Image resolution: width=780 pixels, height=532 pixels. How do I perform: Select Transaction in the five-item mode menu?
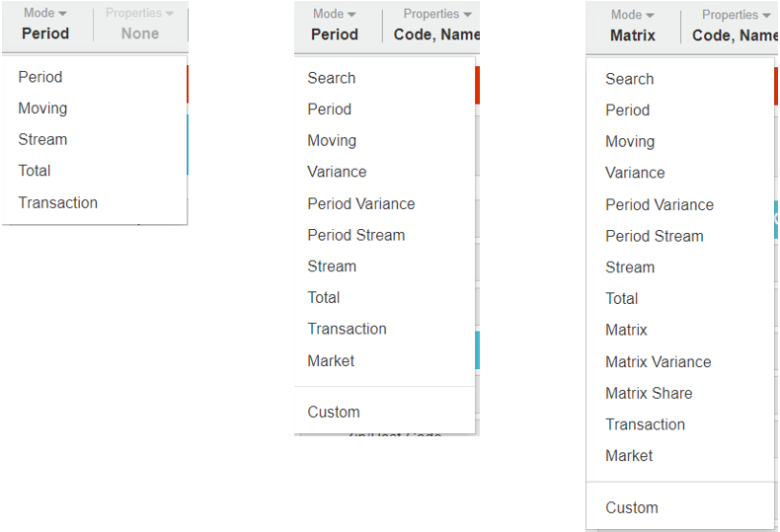pos(57,202)
